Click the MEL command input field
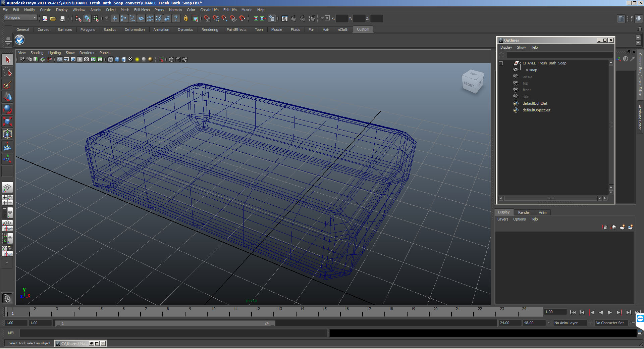The height and width of the screenshot is (349, 644). tap(173, 333)
